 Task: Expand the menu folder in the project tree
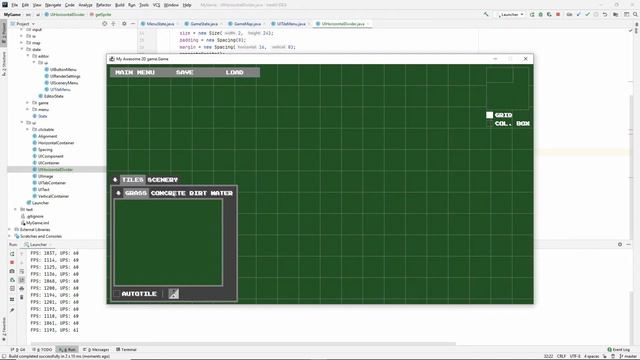click(x=28, y=109)
